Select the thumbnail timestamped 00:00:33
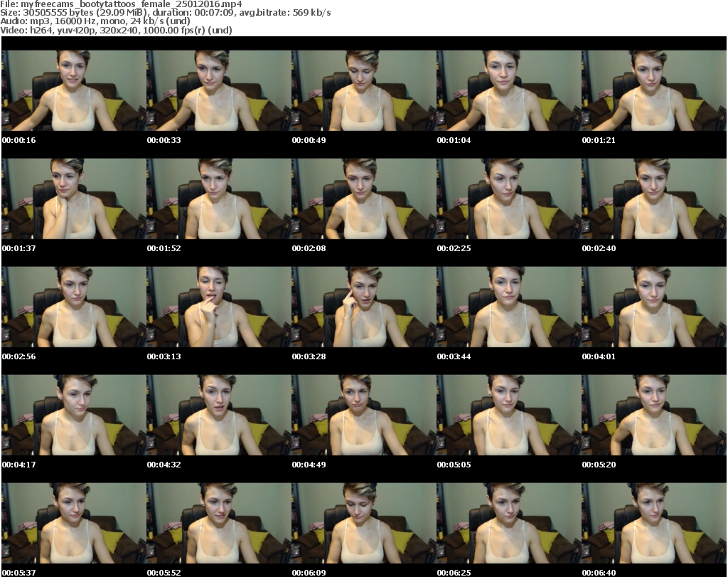The width and height of the screenshot is (728, 577). tap(219, 90)
